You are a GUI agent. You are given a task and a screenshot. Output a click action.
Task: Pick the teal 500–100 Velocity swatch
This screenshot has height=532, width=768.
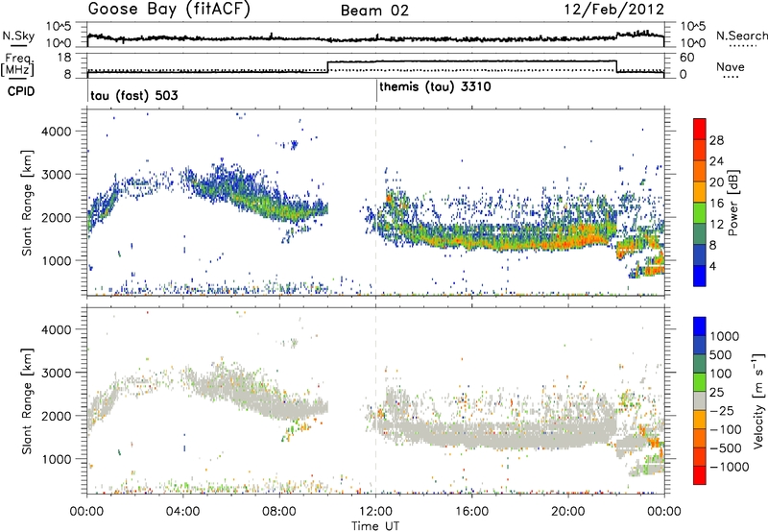[700, 364]
